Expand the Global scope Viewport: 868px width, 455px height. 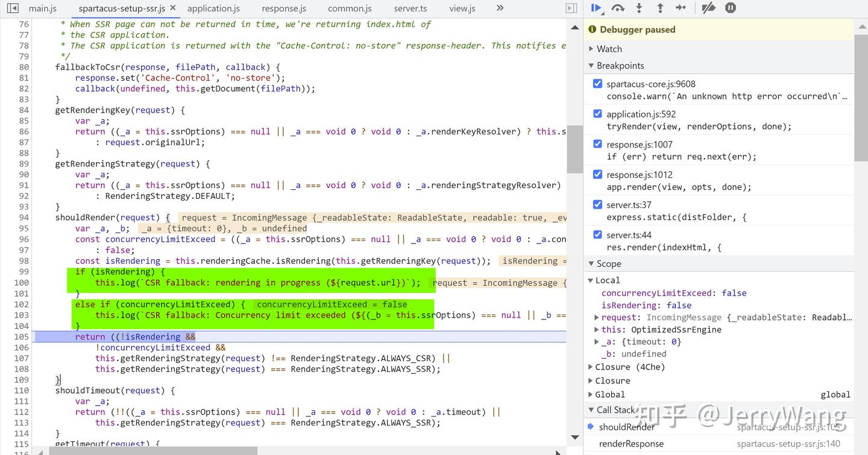pyautogui.click(x=591, y=395)
